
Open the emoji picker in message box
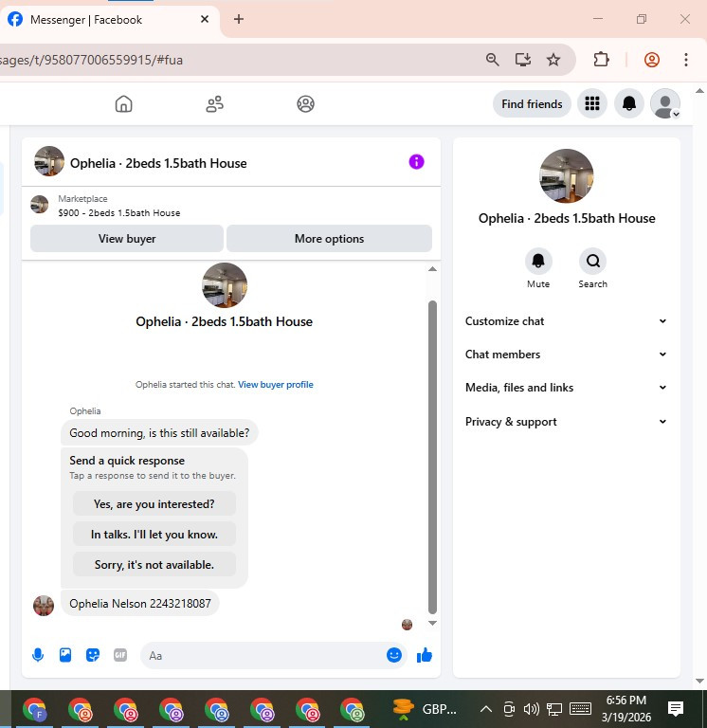coord(394,655)
